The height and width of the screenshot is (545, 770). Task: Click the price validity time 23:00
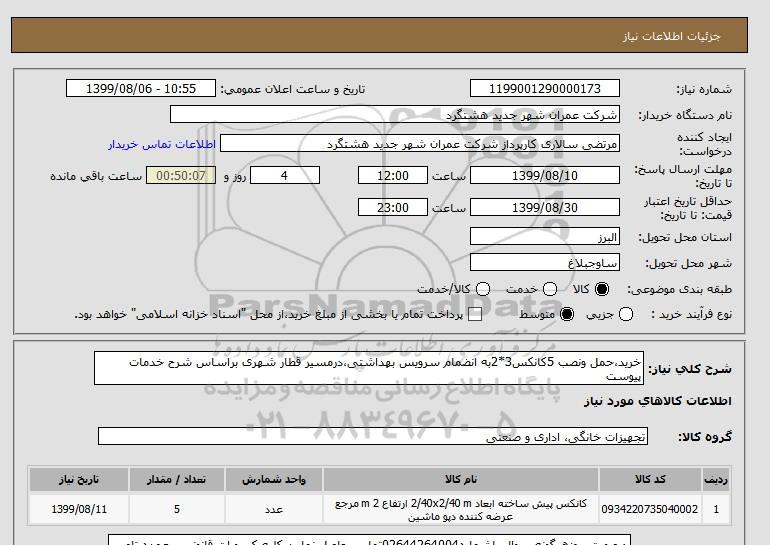pyautogui.click(x=393, y=207)
